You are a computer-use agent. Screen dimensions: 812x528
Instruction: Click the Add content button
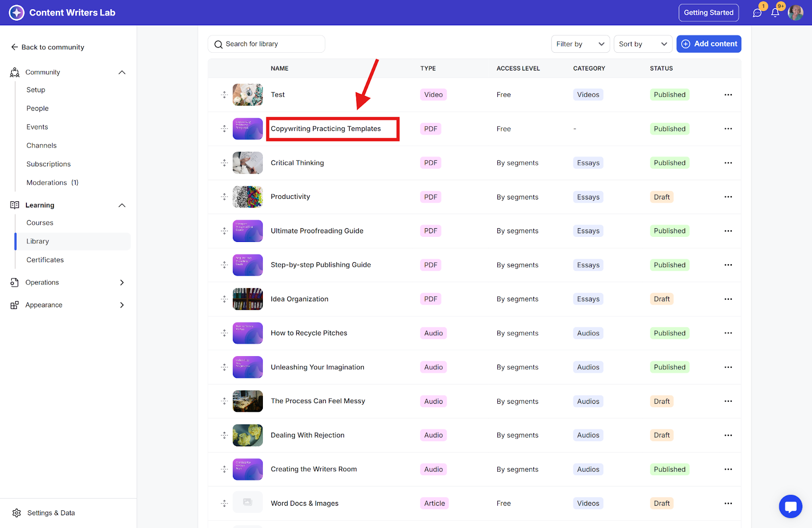708,44
